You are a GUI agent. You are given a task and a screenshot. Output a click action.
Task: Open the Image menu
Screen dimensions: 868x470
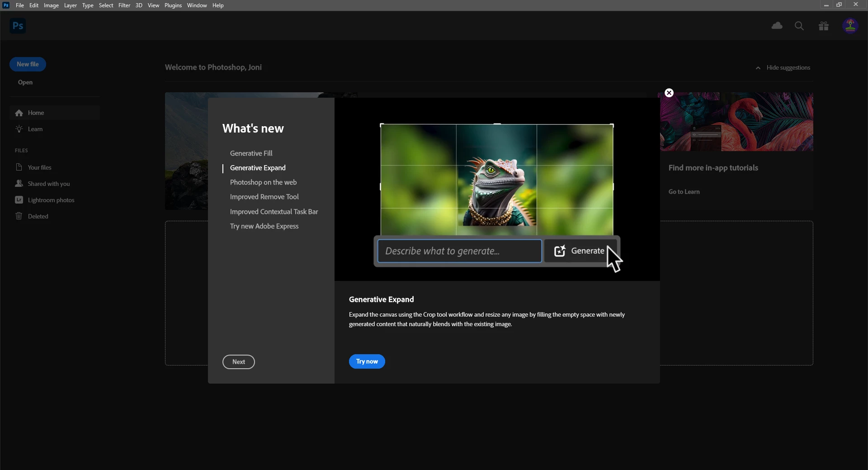[51, 5]
